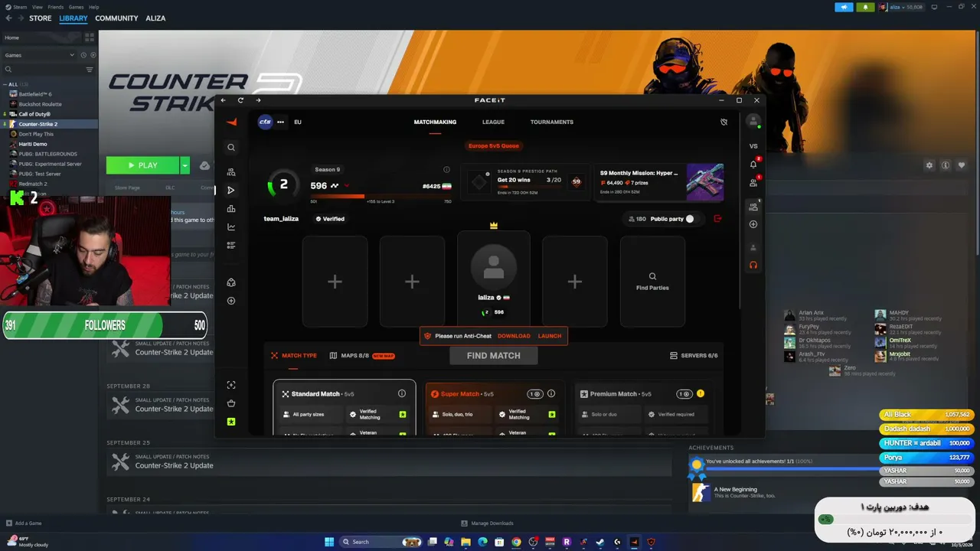Leave the party using red exit icon
The width and height of the screenshot is (980, 551).
(717, 219)
